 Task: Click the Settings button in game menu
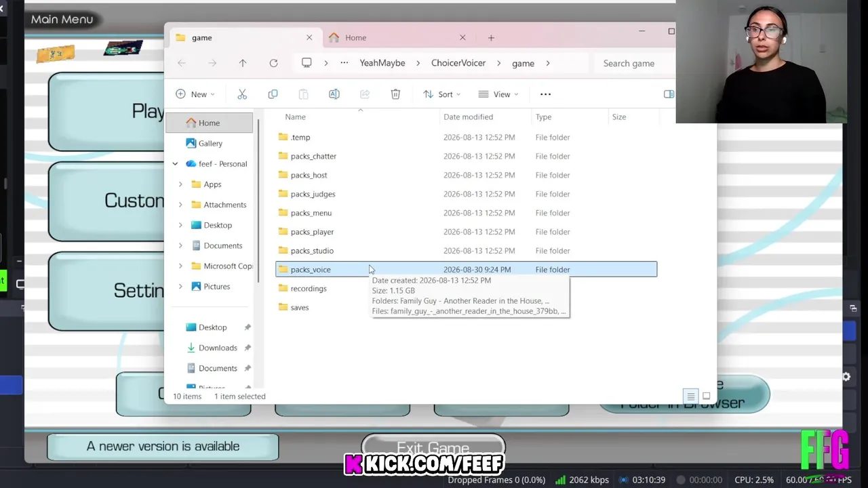click(106, 291)
